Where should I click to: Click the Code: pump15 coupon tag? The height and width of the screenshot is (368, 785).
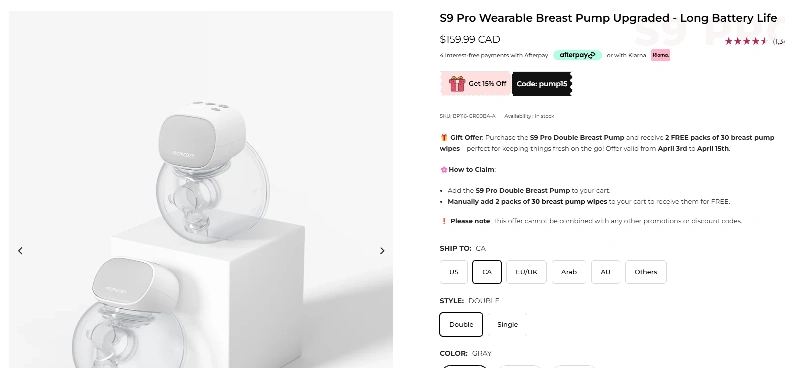click(x=542, y=84)
